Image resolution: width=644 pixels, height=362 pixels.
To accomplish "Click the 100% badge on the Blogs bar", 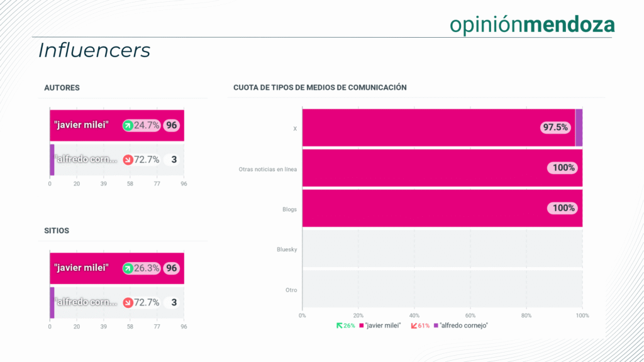I will 563,208.
